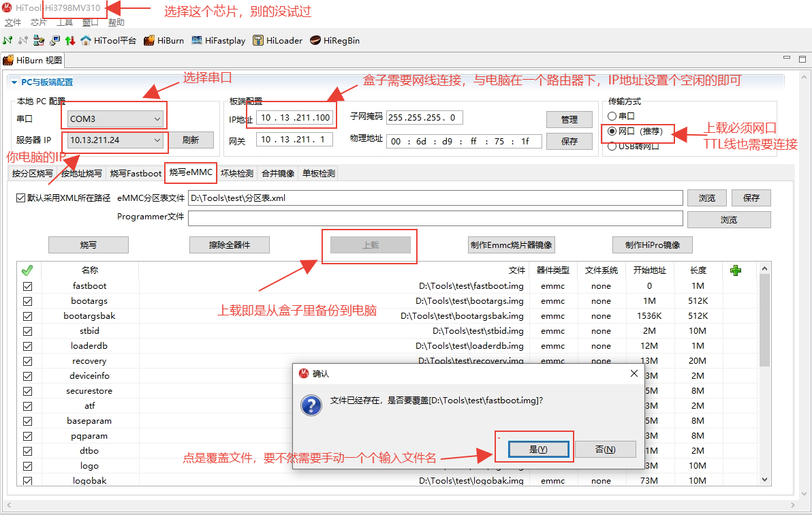
Task: Click the 开始地址 column header
Action: click(649, 270)
